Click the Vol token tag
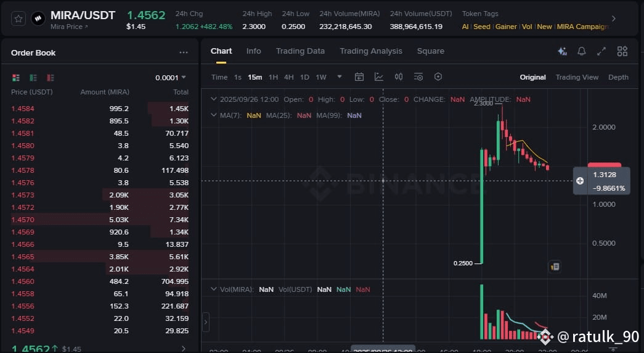 click(526, 27)
